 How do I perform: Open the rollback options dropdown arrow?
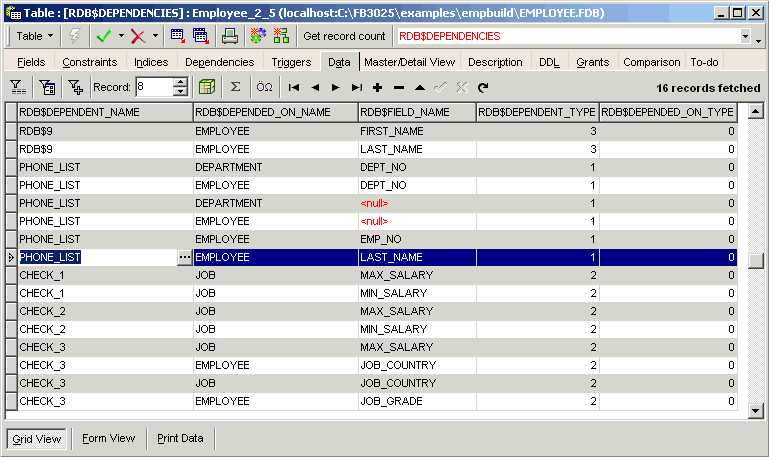click(155, 36)
